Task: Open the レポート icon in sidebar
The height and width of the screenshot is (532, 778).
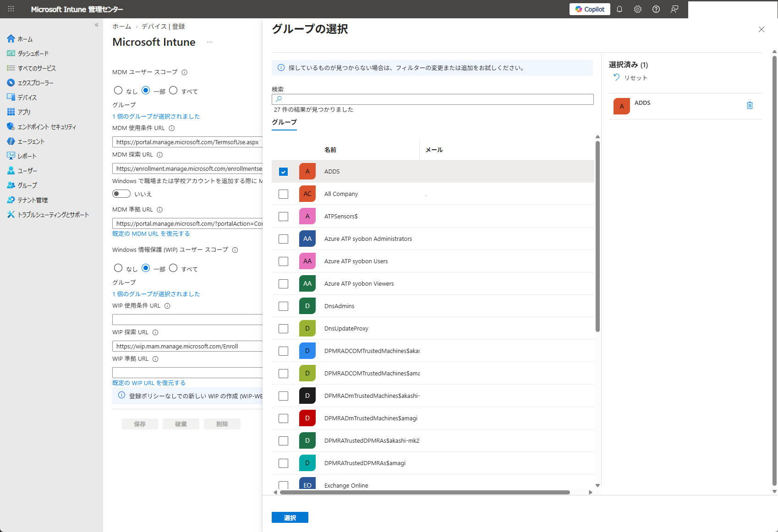Action: (x=11, y=156)
